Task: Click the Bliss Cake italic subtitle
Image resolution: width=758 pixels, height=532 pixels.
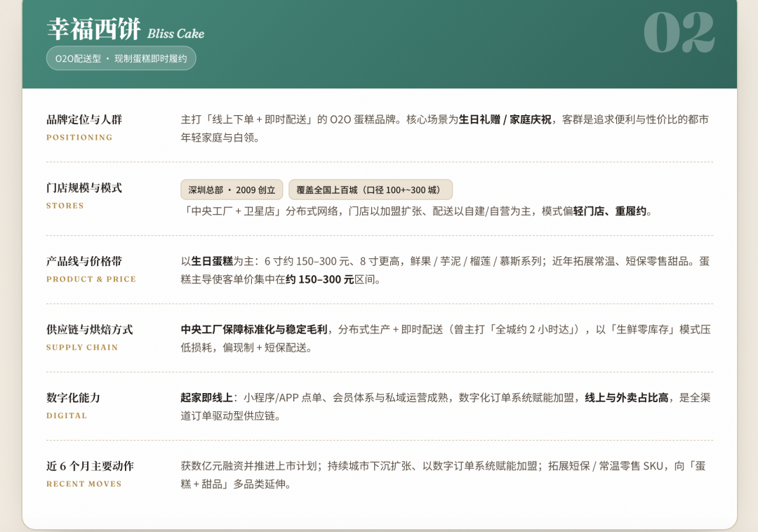Action: tap(175, 34)
